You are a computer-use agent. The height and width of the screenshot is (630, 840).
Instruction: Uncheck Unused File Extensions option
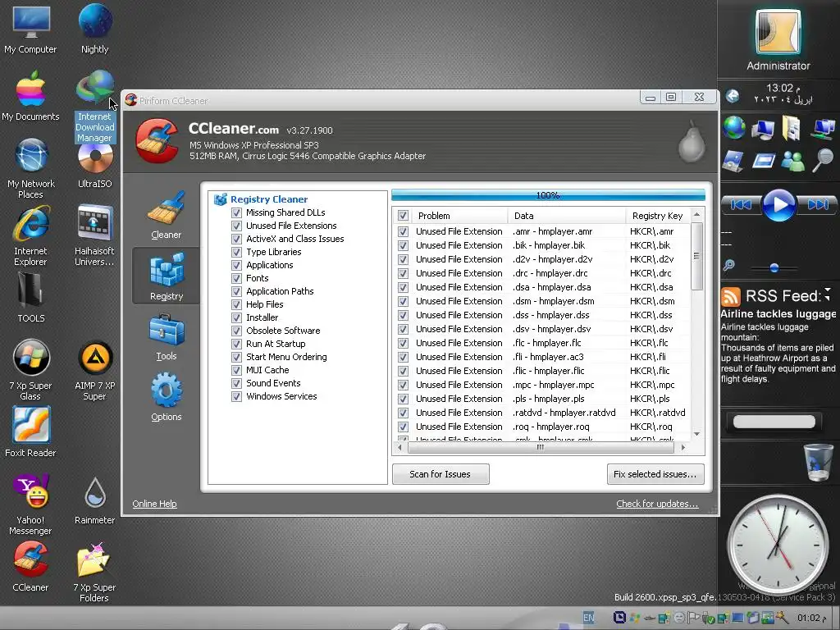point(236,226)
